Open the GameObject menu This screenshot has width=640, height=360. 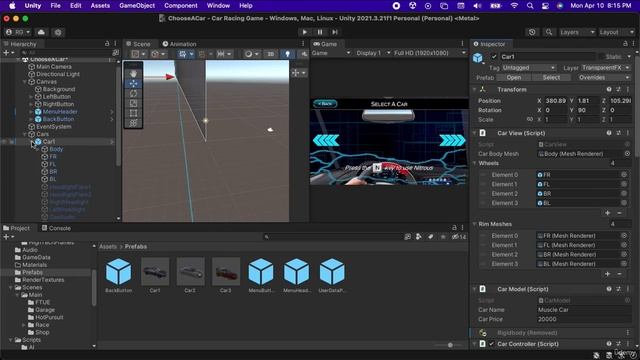[x=137, y=6]
